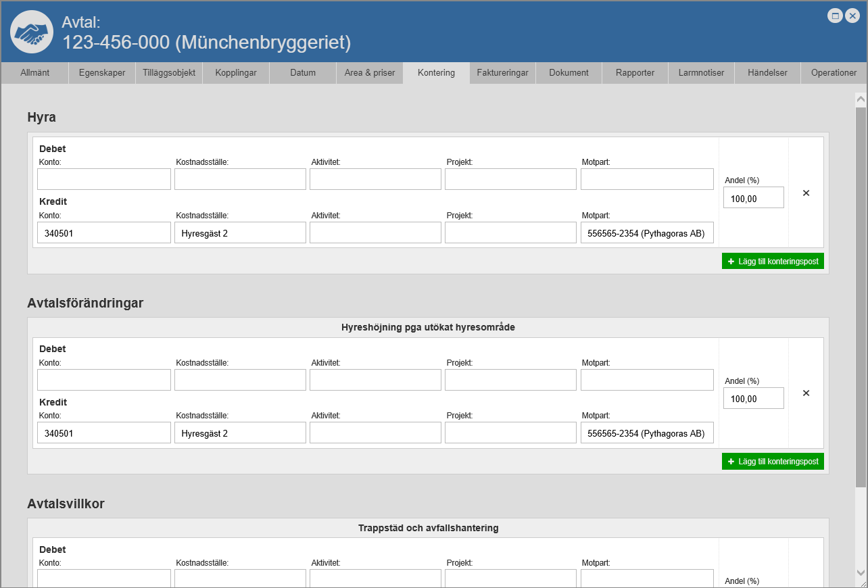The height and width of the screenshot is (588, 868).
Task: Remove the Hyra accounting row with X
Action: [x=806, y=193]
